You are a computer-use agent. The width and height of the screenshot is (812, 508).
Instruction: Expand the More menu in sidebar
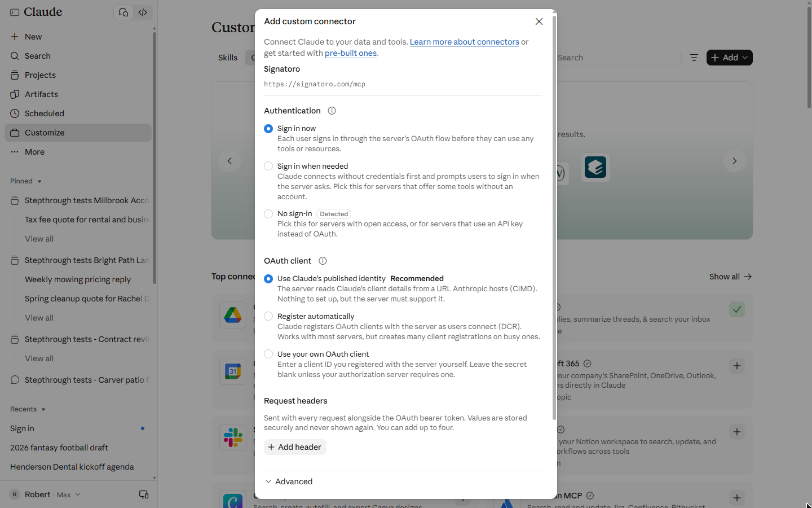[x=78, y=152]
